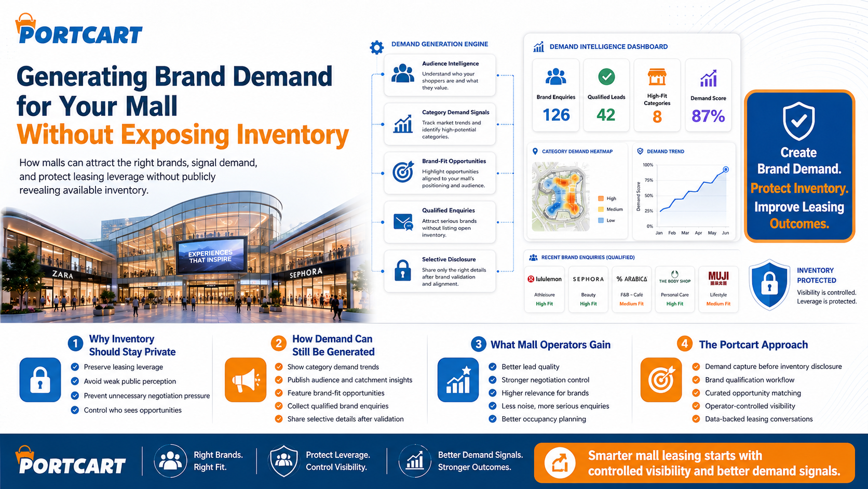Click the Recent Brand Enquiries people icon
This screenshot has width=868, height=489.
533,257
